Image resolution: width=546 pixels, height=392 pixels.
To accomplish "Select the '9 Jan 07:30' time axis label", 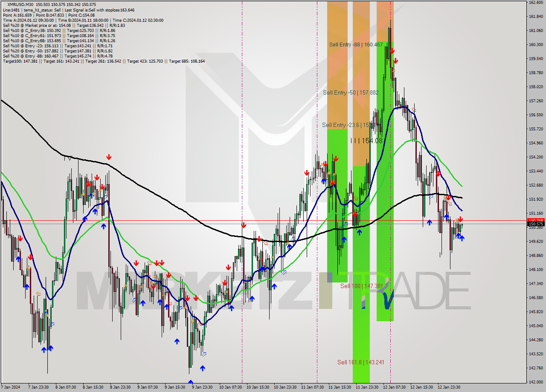I will click(x=147, y=387).
